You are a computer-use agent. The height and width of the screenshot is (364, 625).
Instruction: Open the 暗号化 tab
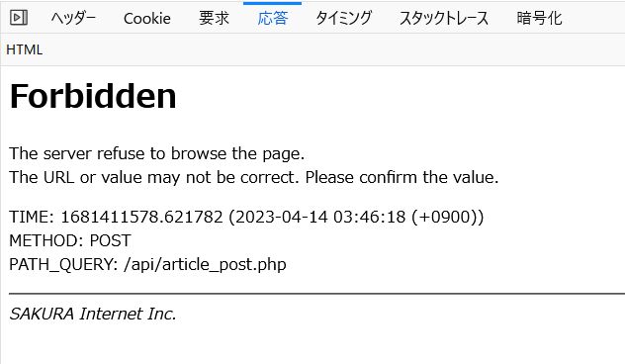point(539,18)
